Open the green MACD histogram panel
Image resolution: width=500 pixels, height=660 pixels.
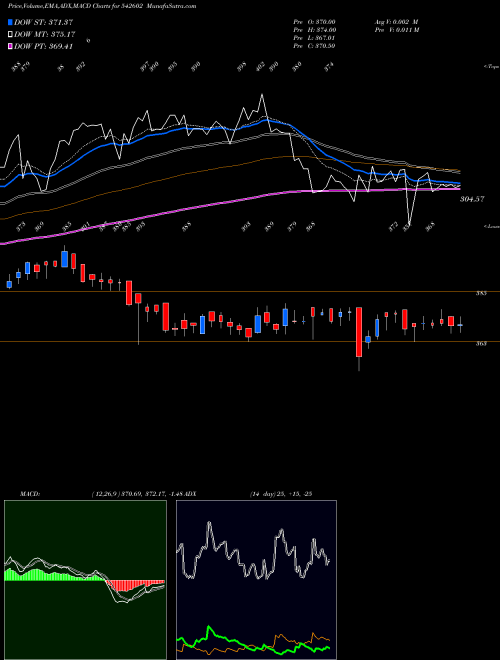point(85,580)
